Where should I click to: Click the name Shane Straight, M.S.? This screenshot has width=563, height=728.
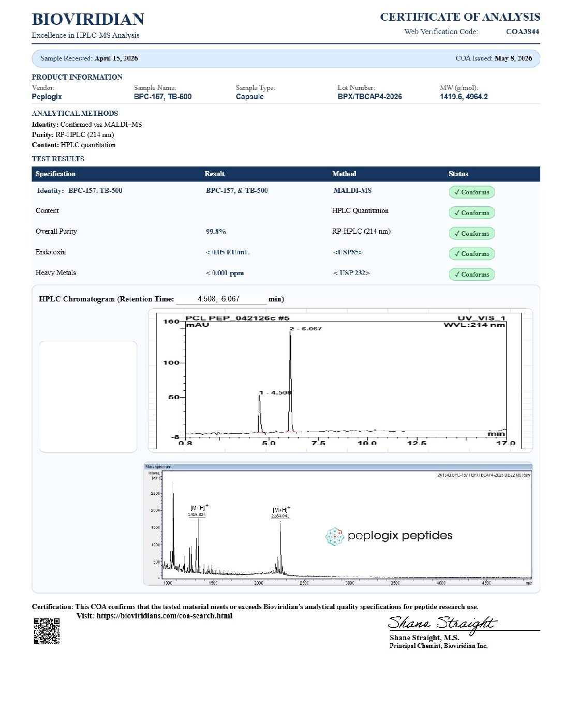(x=424, y=638)
